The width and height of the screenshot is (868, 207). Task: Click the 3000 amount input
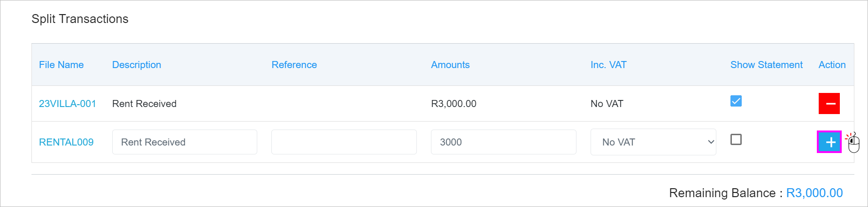click(503, 142)
